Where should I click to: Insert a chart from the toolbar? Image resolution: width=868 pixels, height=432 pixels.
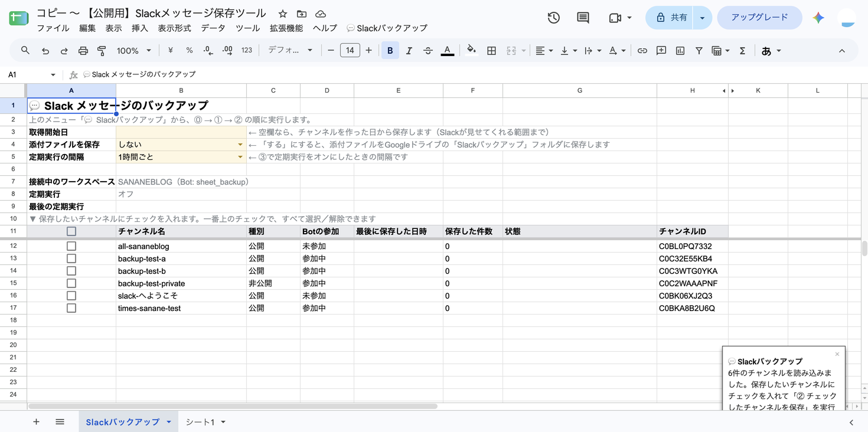[x=680, y=51]
